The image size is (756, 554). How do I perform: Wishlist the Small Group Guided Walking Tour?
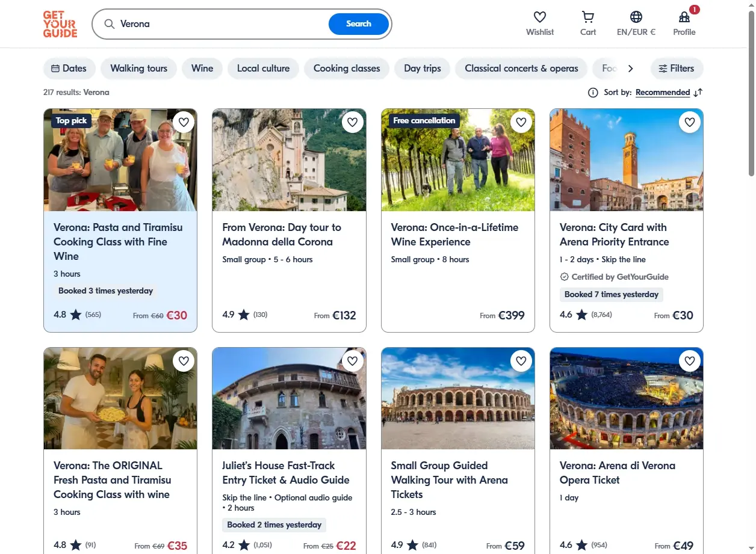coord(521,361)
